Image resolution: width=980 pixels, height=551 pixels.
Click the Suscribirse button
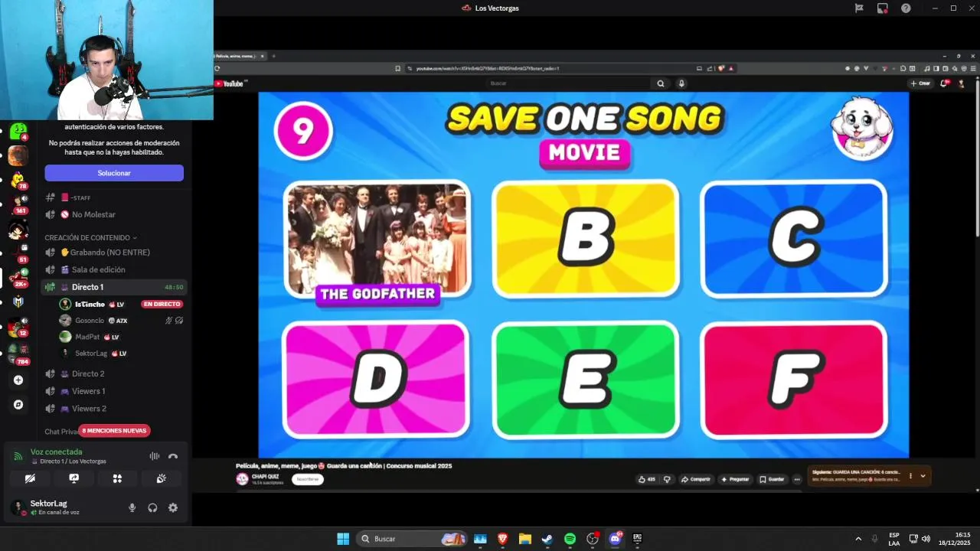coord(308,479)
